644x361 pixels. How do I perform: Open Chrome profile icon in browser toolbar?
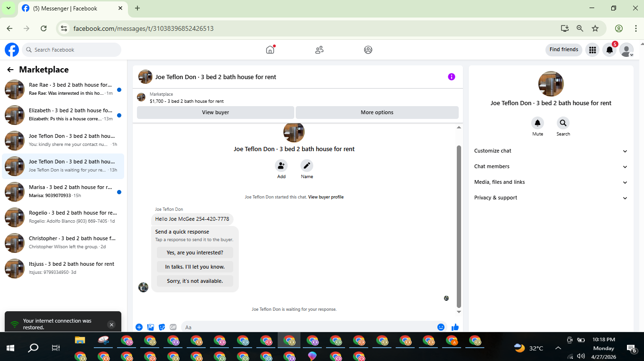[x=618, y=28]
